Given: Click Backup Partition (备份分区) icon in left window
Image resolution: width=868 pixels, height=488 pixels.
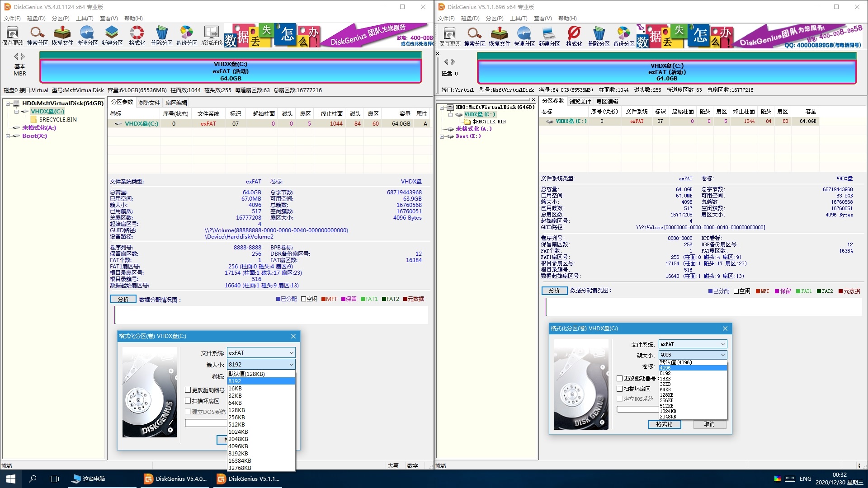Looking at the screenshot, I should [187, 36].
